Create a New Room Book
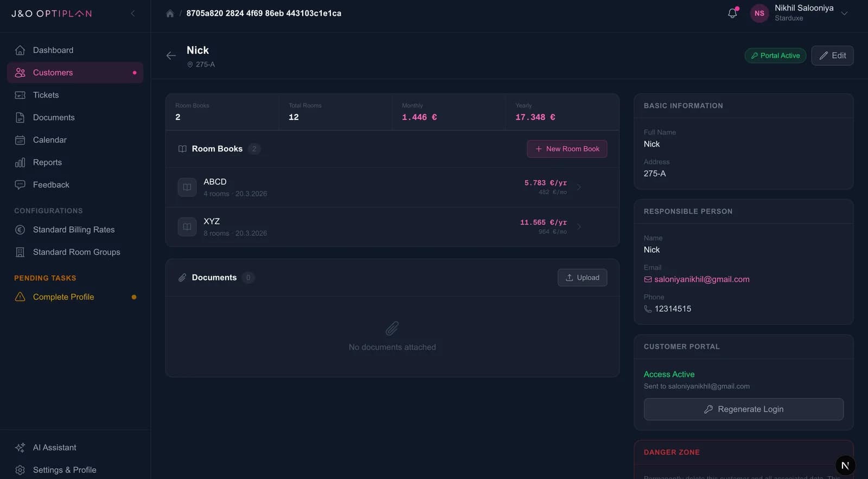The width and height of the screenshot is (868, 479). point(567,149)
